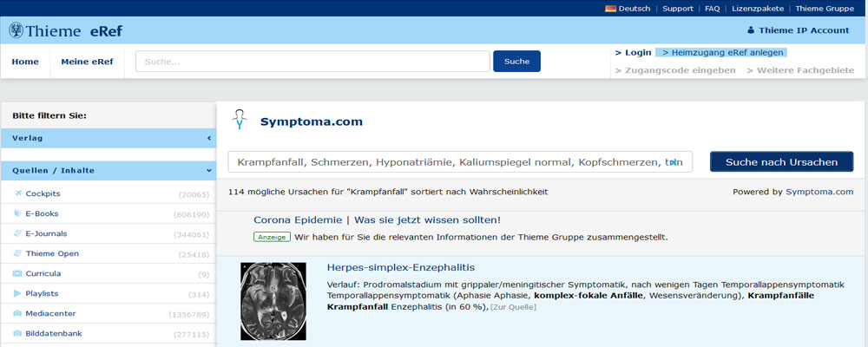Click the Suche nach Ursachen button
The image size is (868, 347).
click(x=782, y=161)
